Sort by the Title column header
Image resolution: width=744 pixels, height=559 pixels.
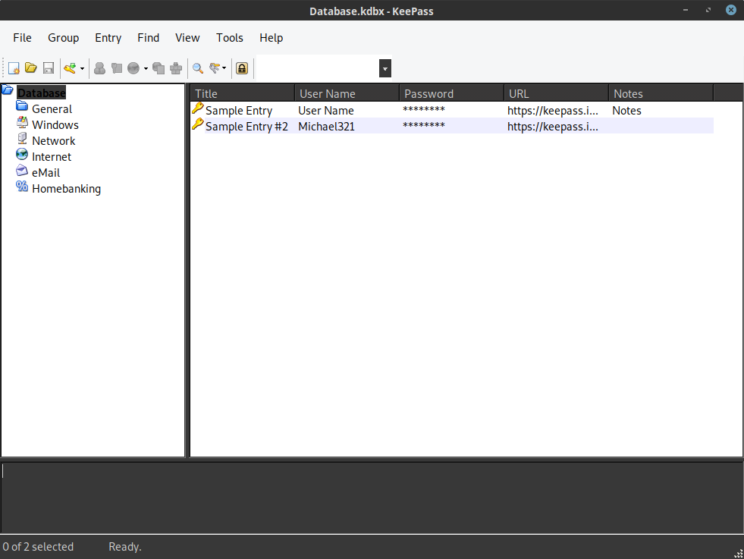(242, 93)
